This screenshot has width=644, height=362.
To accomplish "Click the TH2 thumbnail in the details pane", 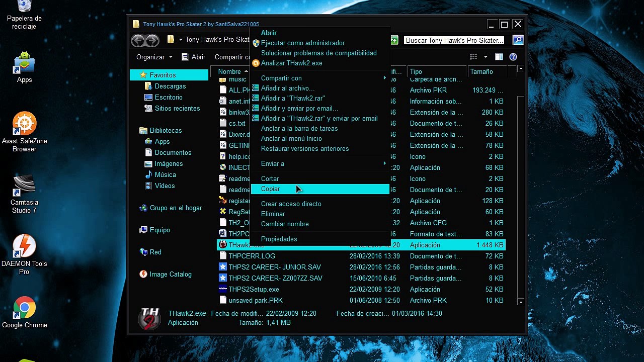I will [150, 318].
